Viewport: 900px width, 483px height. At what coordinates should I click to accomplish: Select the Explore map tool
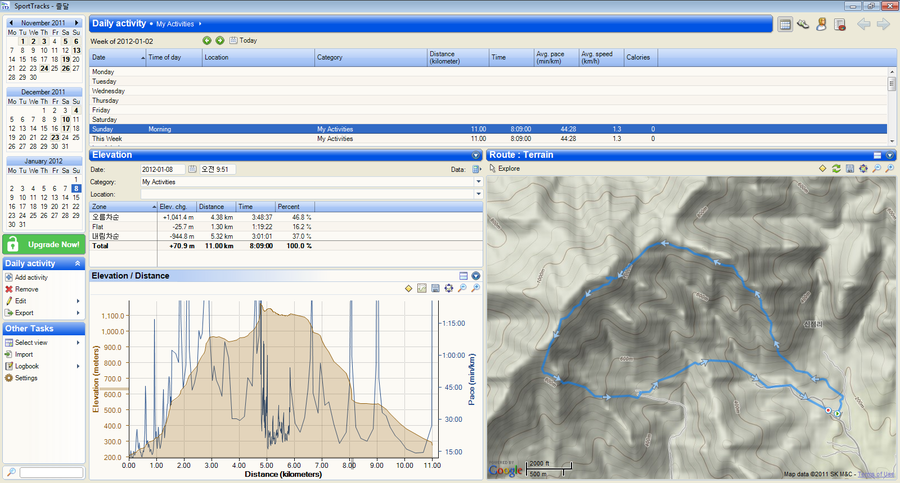pyautogui.click(x=505, y=169)
